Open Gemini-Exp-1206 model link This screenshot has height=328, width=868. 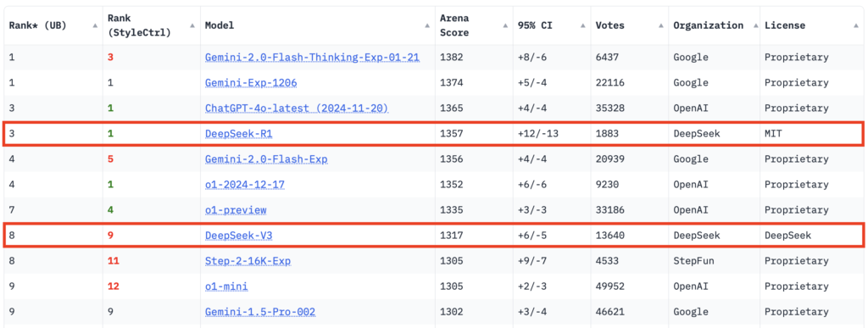point(251,83)
